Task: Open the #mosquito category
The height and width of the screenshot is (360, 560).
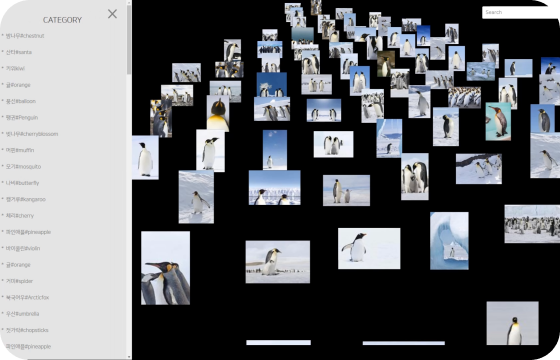Action: click(x=23, y=166)
